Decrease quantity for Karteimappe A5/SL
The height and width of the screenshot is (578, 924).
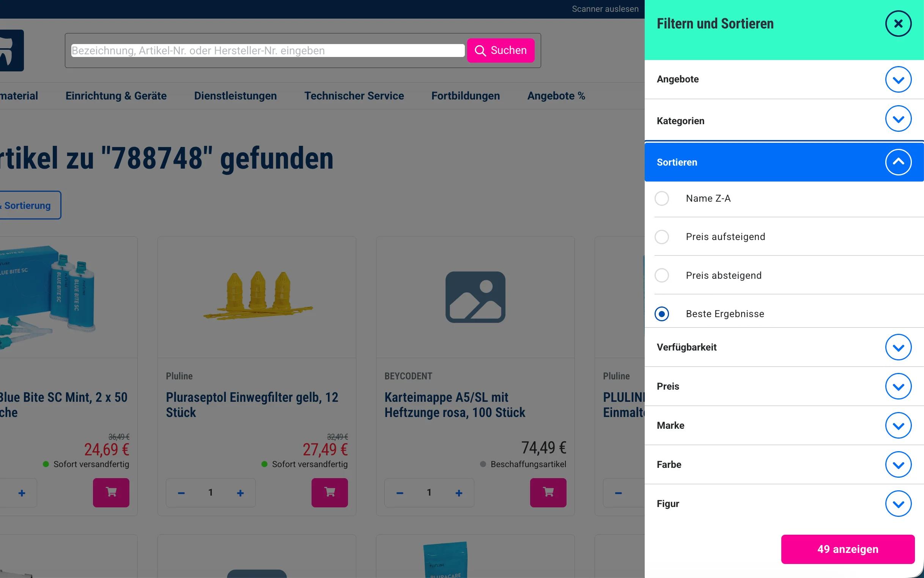[400, 493]
